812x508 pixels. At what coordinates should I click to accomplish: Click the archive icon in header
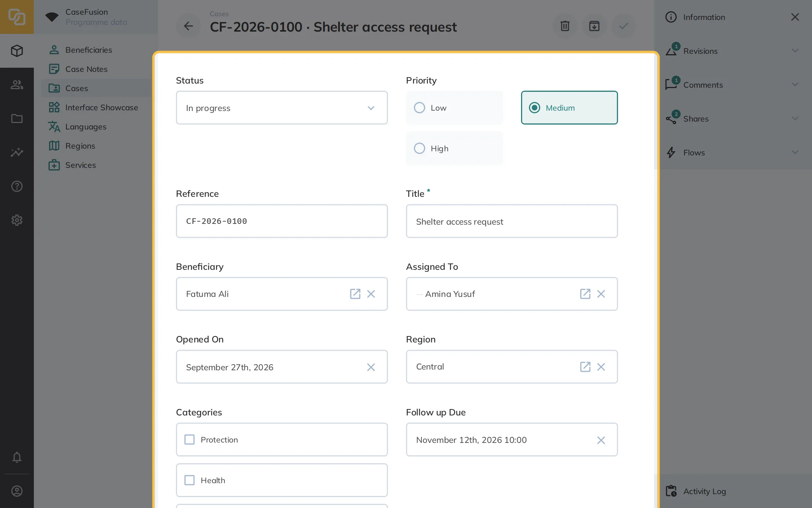(594, 26)
